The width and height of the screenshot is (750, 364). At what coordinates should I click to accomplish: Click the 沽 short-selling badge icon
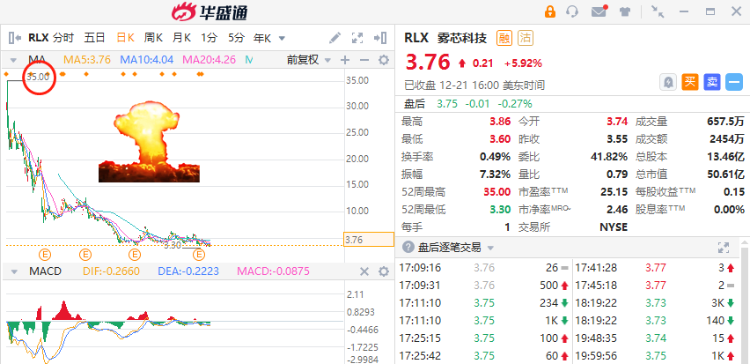coord(526,38)
